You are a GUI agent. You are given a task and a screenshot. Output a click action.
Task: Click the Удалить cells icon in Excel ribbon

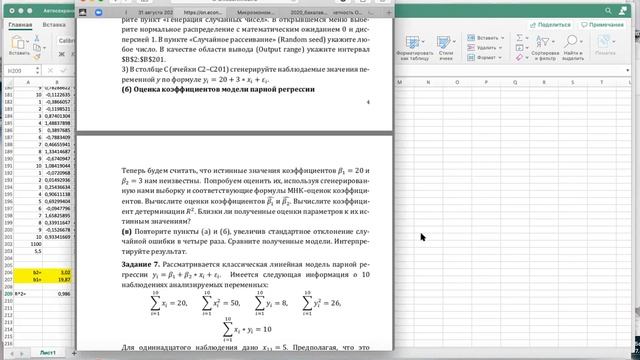471,48
